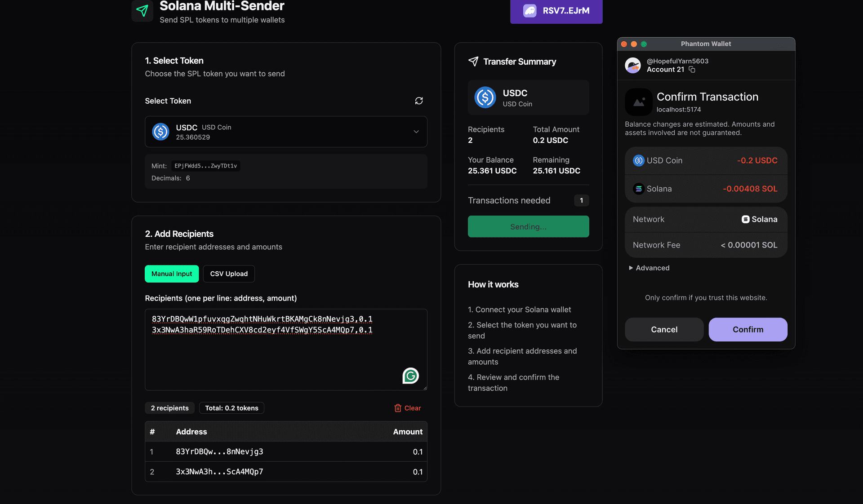Switch to the CSV Upload tab

click(229, 274)
